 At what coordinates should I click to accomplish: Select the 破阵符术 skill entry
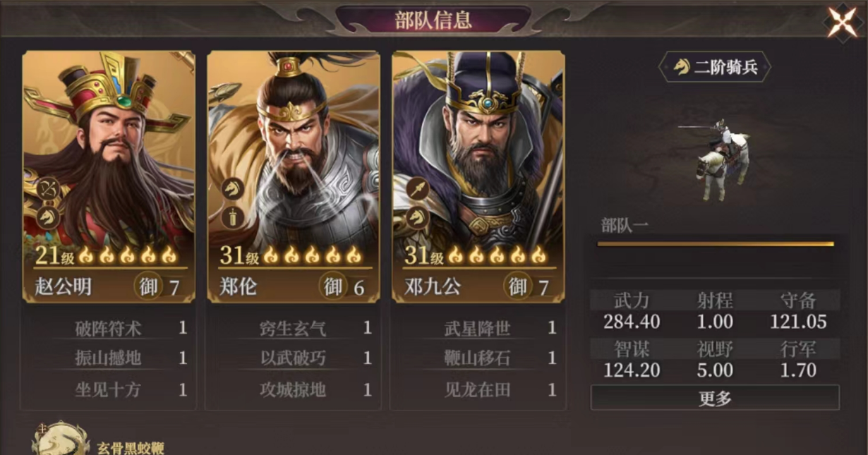click(x=109, y=328)
